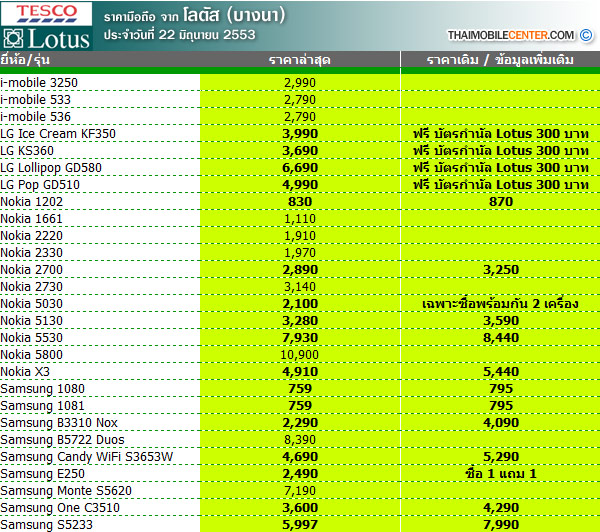Open the THAIMOBILECENTER.COM link
This screenshot has width=600, height=532.
[510, 35]
